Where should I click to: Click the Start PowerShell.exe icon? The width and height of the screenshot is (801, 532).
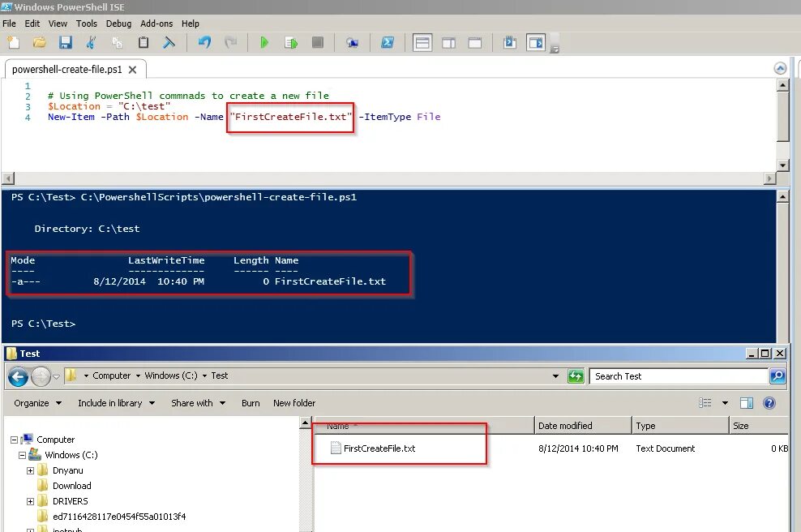[x=388, y=43]
